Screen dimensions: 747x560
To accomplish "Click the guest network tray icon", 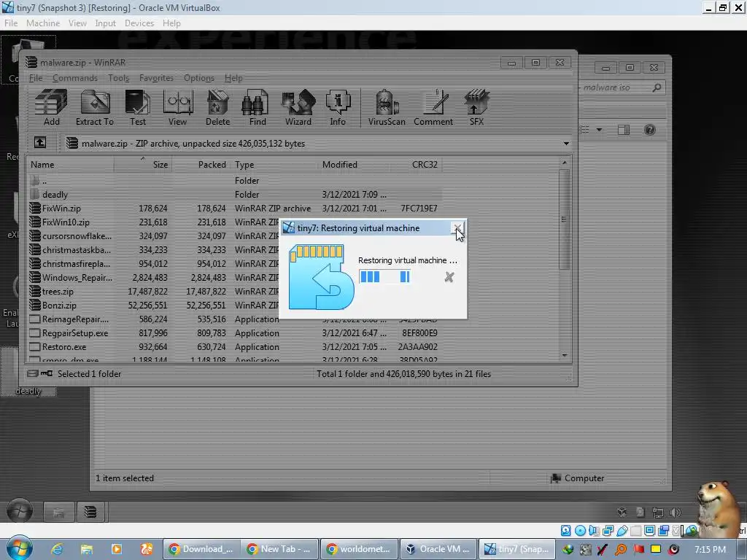I will tap(658, 513).
